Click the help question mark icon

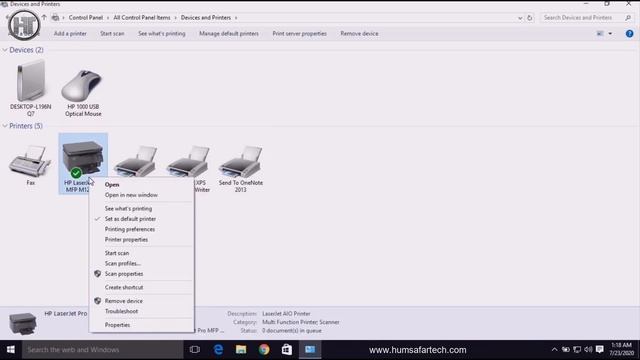pyautogui.click(x=629, y=34)
